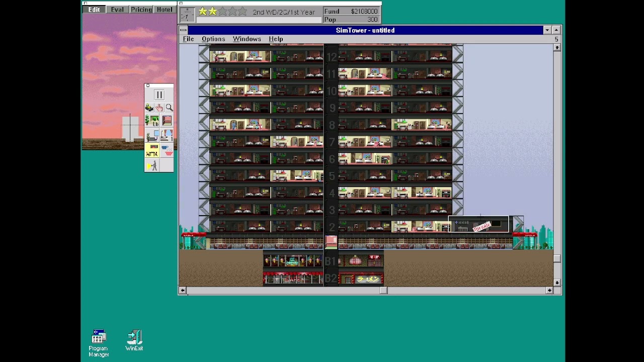This screenshot has height=362, width=644.
Task: Click floor number 12 on elevator shaft
Action: (331, 57)
